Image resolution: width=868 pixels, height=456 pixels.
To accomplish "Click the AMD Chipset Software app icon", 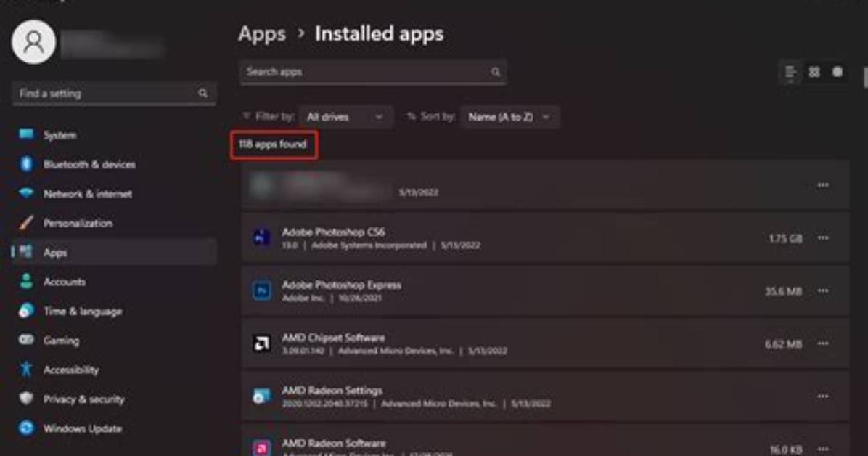I will [261, 343].
